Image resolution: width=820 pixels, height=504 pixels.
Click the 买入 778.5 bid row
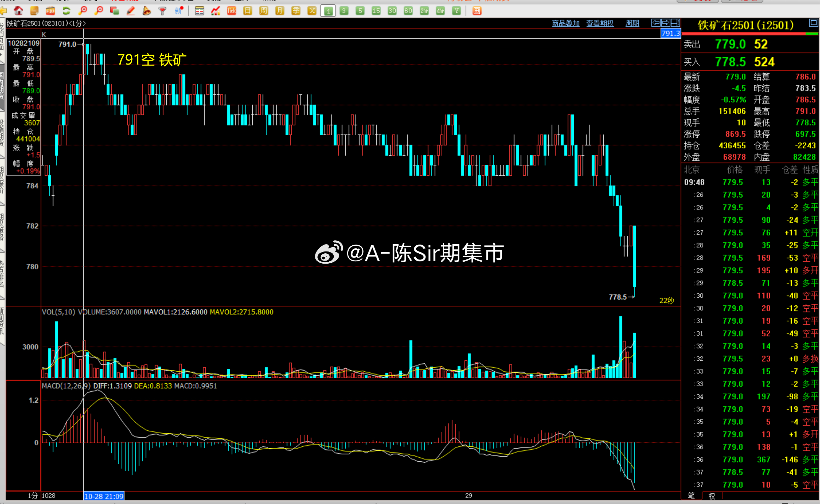[x=750, y=62]
